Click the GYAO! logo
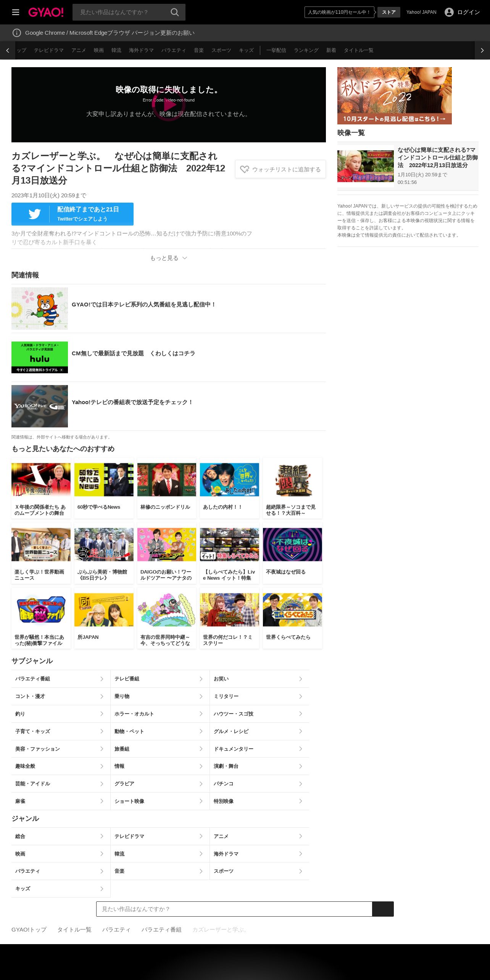Viewport: 490px width, 980px height. 46,12
